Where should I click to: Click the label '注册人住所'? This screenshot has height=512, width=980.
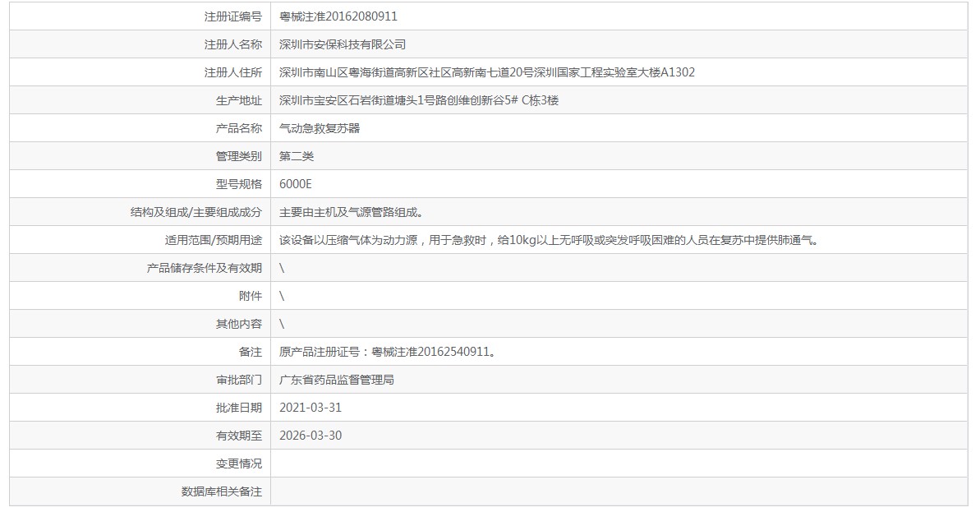[233, 72]
